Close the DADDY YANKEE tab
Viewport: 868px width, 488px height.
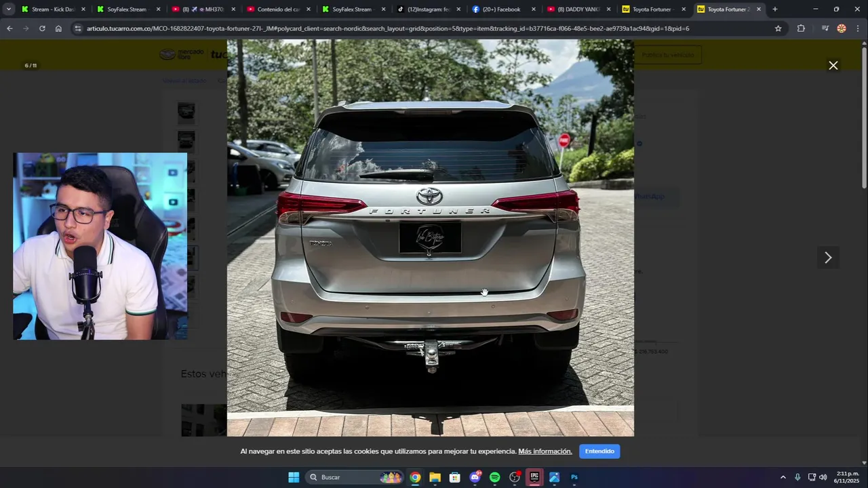point(608,9)
